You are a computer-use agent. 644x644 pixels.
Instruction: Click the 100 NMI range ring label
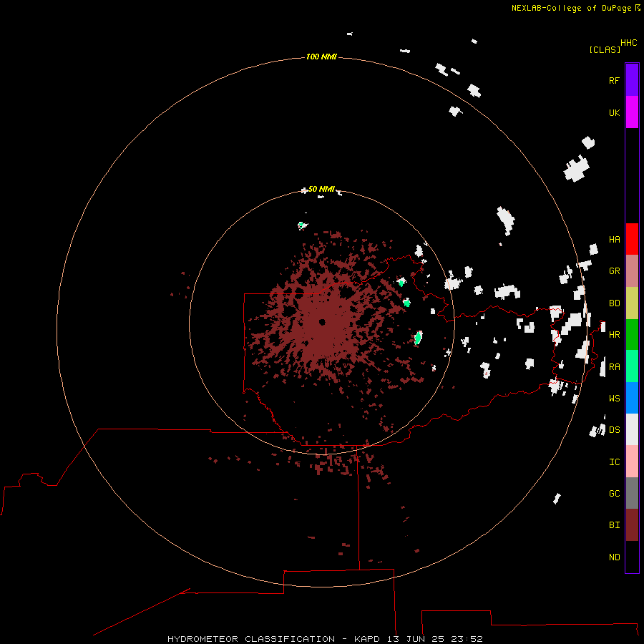coord(321,57)
